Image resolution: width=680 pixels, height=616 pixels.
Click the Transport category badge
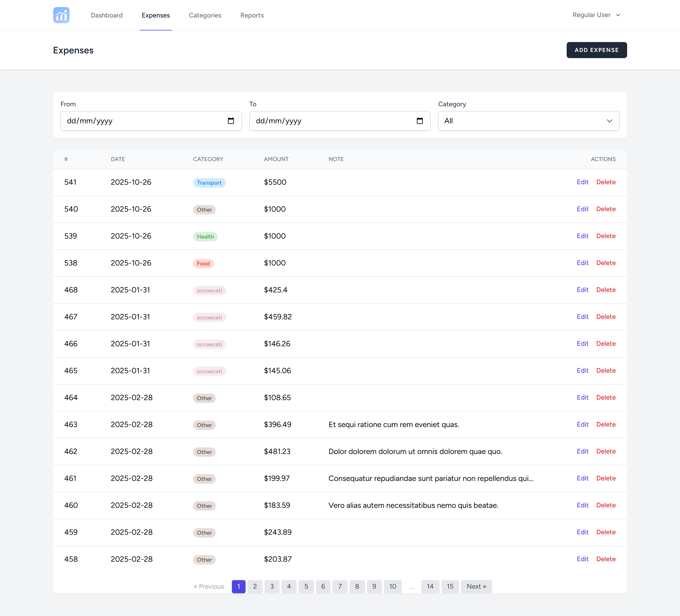coord(209,183)
